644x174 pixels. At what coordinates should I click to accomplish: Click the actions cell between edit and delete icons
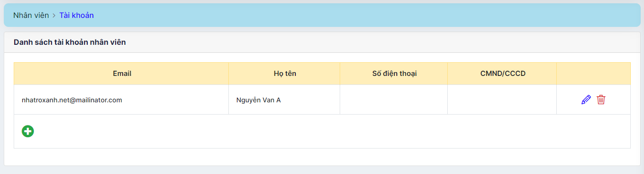pos(594,99)
